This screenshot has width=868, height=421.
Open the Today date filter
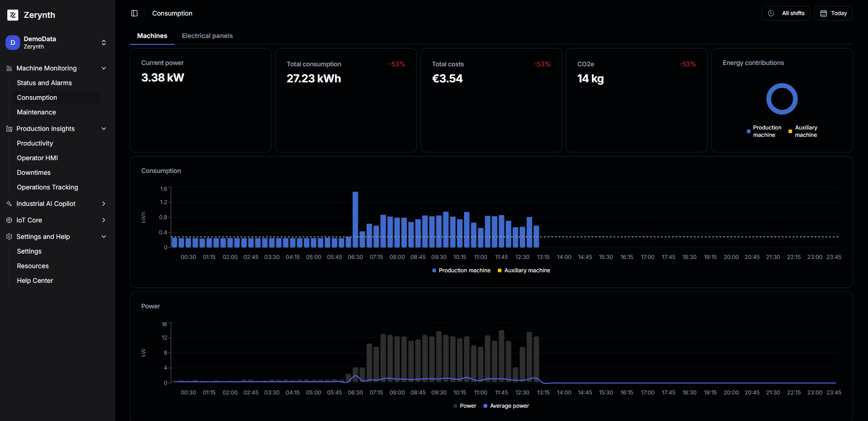pos(833,13)
